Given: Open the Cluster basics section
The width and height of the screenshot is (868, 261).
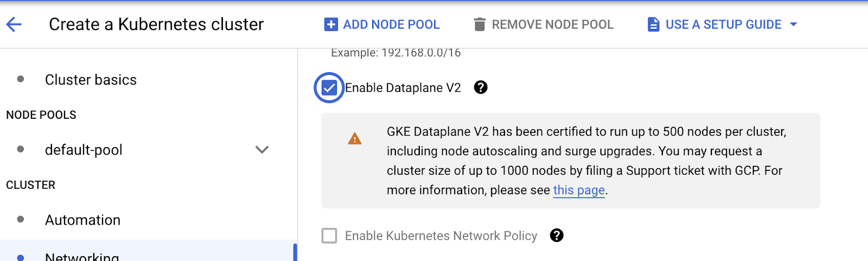Looking at the screenshot, I should click(x=91, y=80).
